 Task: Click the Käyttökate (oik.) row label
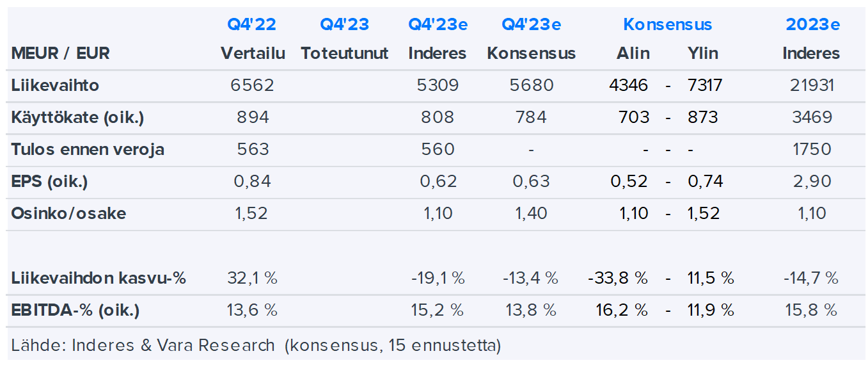pyautogui.click(x=76, y=117)
